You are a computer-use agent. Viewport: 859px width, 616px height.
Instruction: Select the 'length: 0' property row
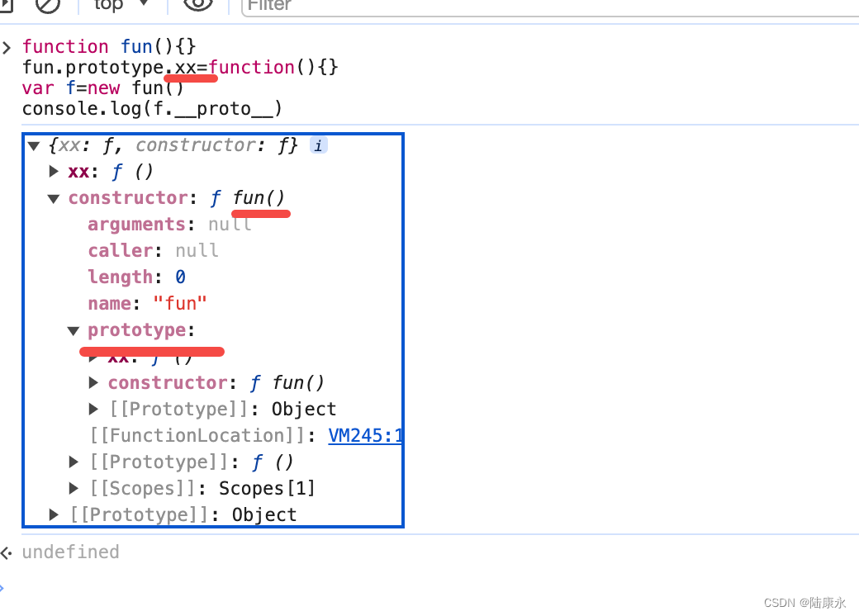coord(136,277)
